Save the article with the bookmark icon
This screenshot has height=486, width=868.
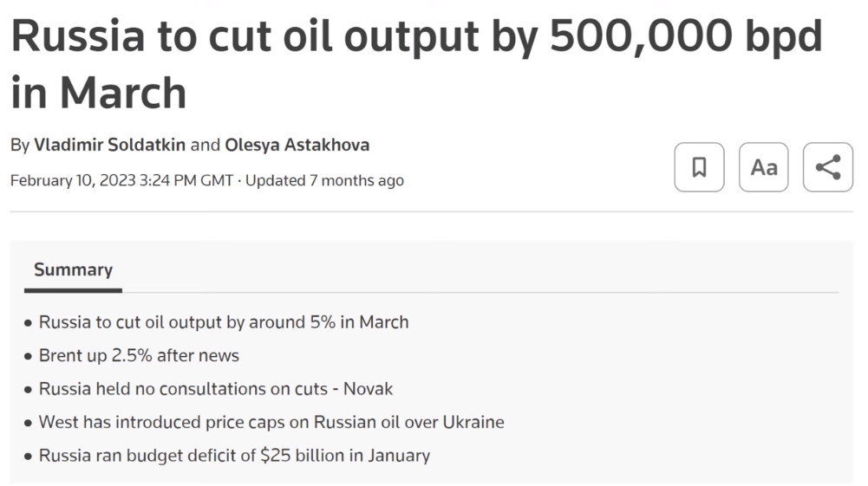(x=699, y=167)
